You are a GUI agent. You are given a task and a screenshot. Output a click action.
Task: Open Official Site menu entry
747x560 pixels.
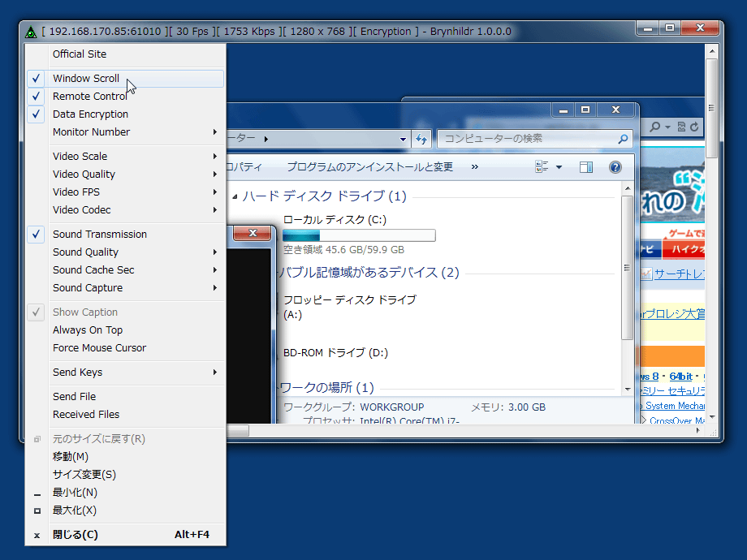click(x=80, y=54)
